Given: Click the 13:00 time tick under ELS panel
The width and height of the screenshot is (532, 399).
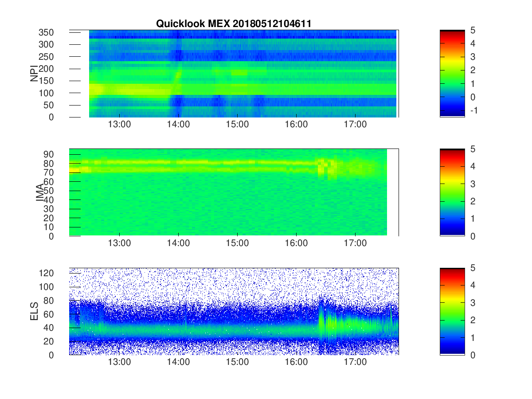Looking at the screenshot, I should (119, 362).
